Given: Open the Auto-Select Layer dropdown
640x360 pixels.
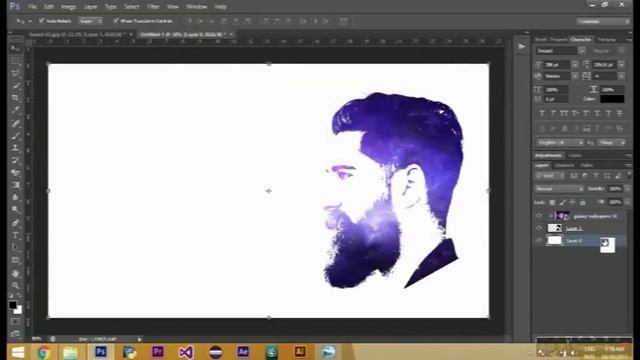Looking at the screenshot, I should pos(90,21).
